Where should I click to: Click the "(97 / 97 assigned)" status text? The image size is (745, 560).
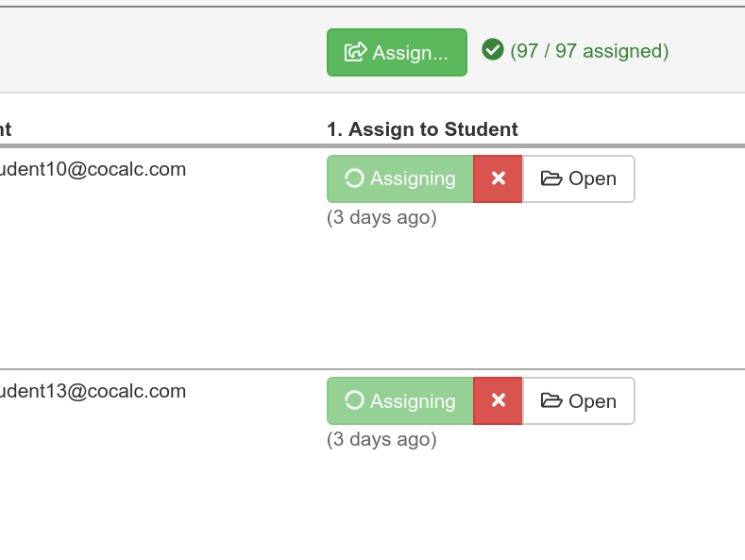click(589, 51)
